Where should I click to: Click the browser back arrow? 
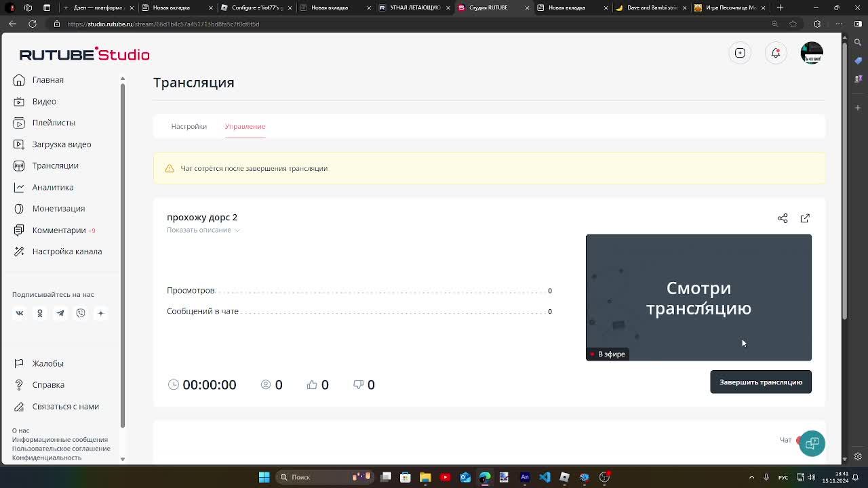point(12,24)
